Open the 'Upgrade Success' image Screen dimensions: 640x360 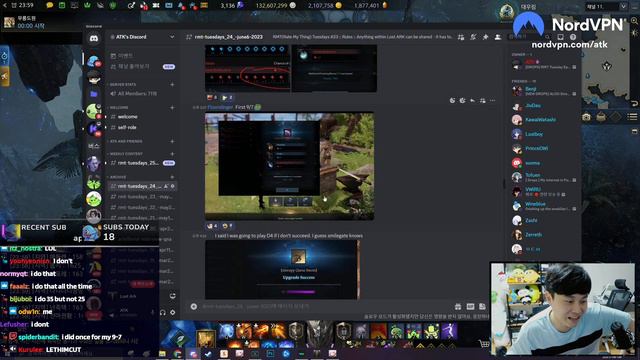(282, 270)
